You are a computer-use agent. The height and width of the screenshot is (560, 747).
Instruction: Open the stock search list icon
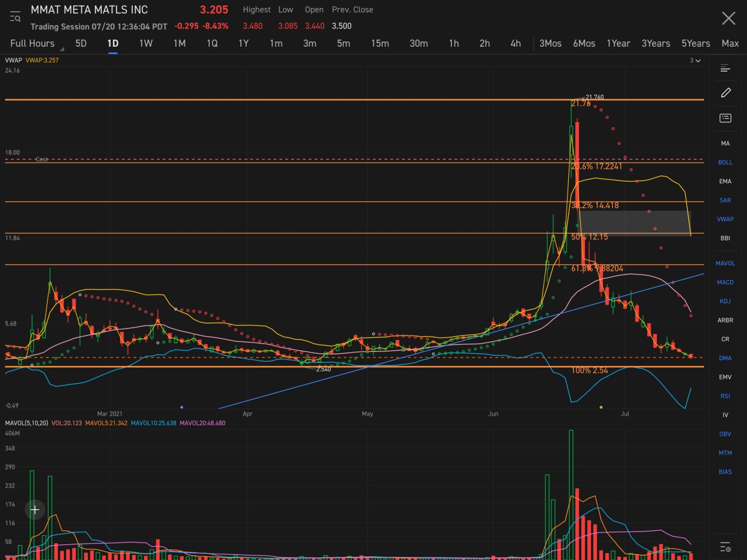coord(15,17)
